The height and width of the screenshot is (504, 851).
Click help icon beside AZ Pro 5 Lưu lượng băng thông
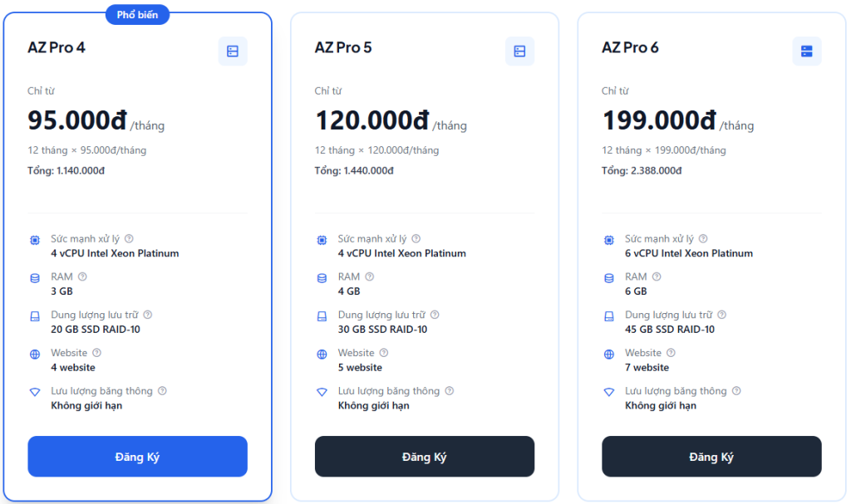pos(450,391)
